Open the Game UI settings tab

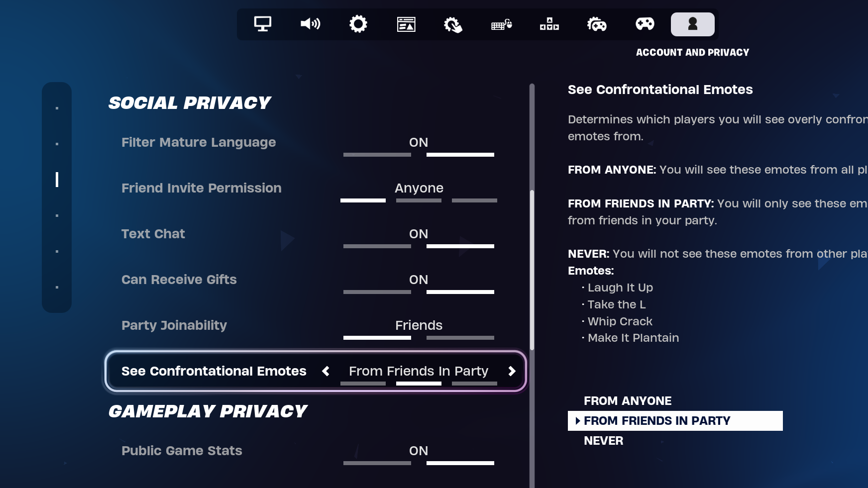tap(406, 24)
